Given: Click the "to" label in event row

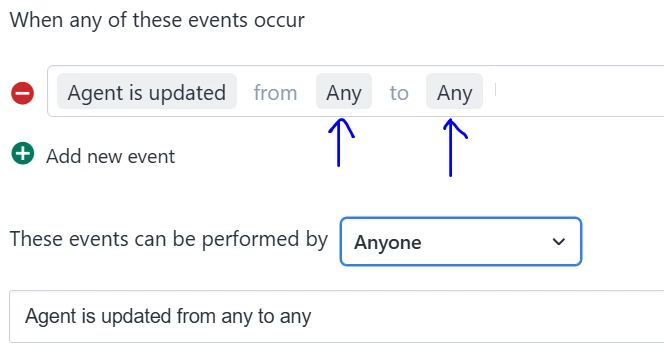Looking at the screenshot, I should 399,93.
